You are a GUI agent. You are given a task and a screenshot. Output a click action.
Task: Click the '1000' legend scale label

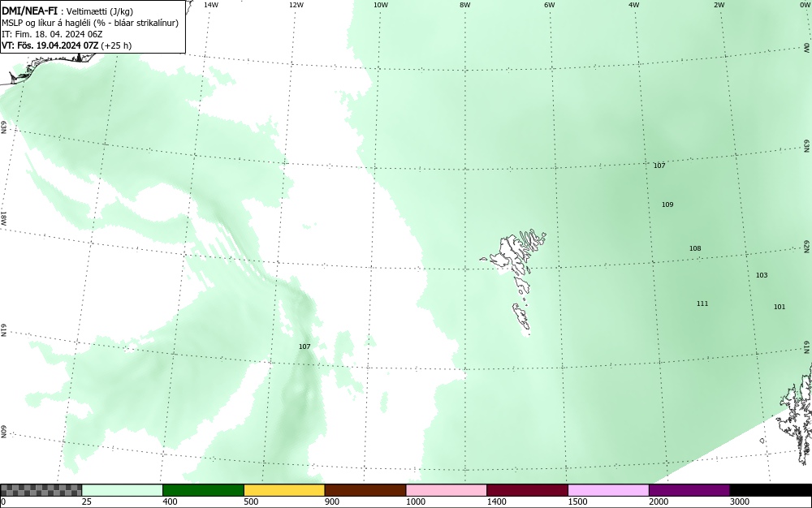416,502
